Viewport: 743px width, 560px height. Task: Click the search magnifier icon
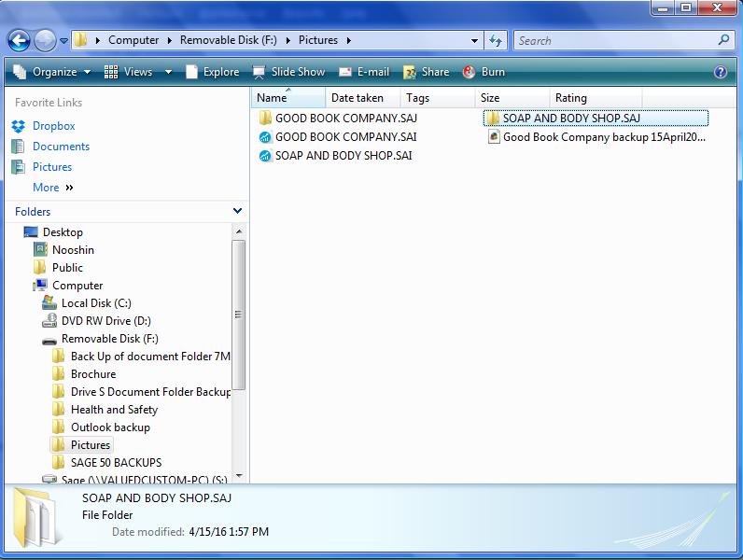[x=723, y=40]
